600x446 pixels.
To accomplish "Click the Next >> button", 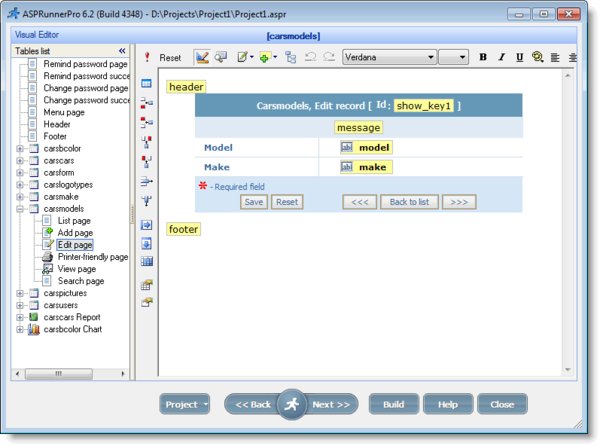I will 331,404.
